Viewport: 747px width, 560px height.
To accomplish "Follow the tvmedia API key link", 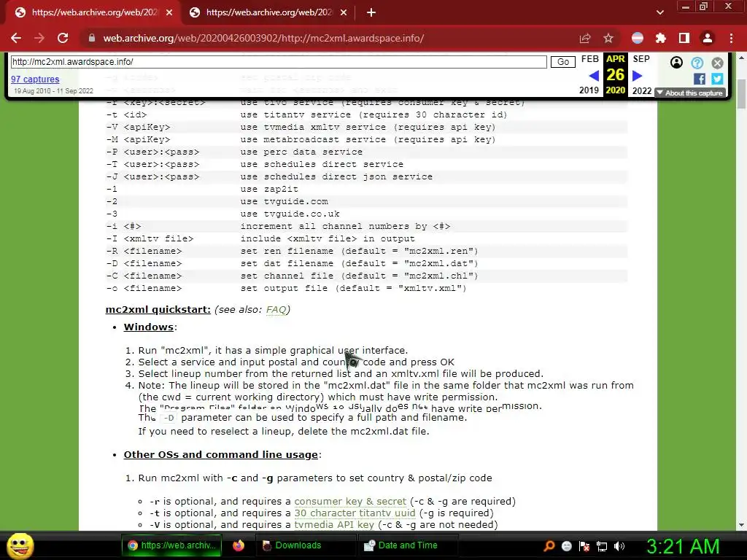I will click(334, 525).
